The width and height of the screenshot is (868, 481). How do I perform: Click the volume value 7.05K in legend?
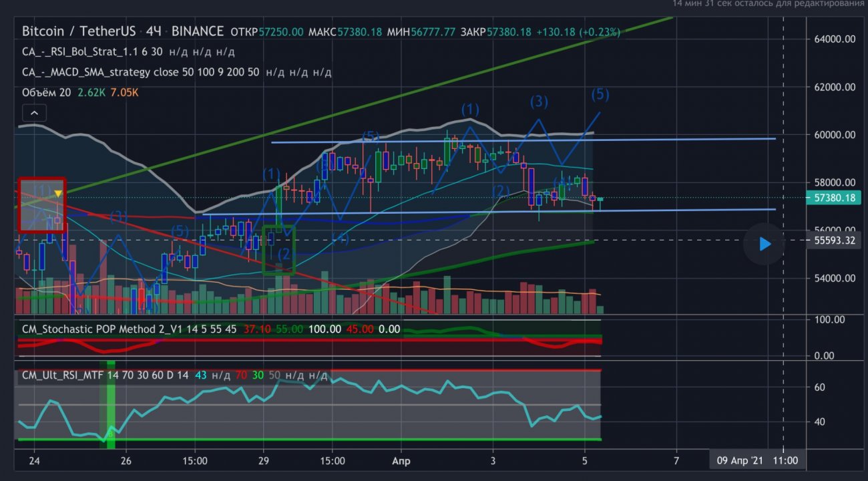coord(126,93)
